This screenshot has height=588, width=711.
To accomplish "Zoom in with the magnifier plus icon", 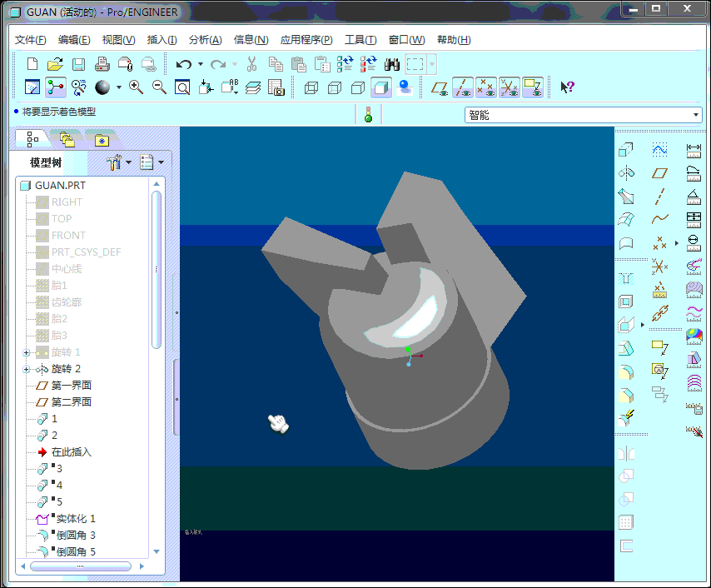I will tap(136, 87).
